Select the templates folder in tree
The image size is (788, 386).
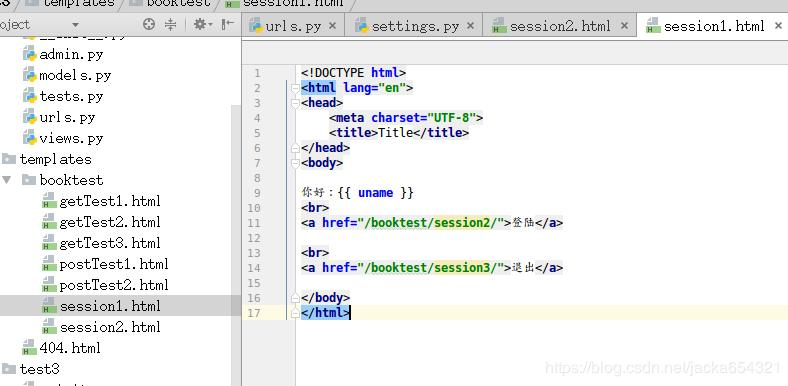tap(55, 159)
